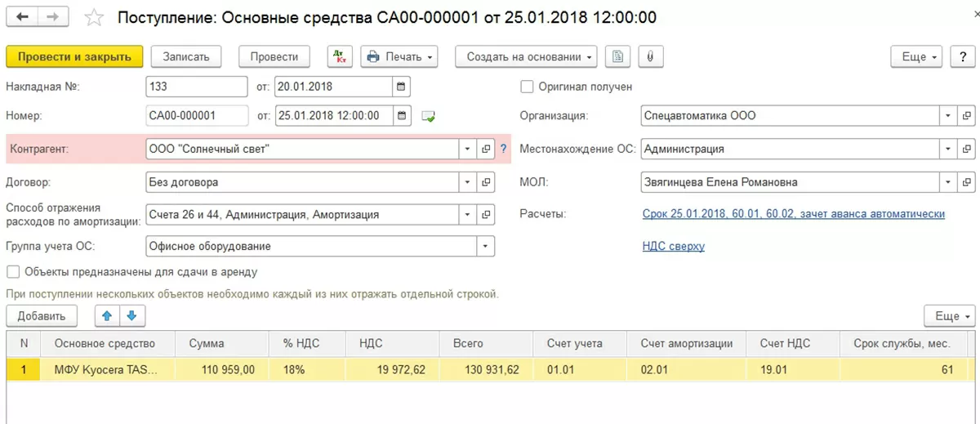The height and width of the screenshot is (424, 980).
Task: Click the Добавить button
Action: (x=42, y=315)
